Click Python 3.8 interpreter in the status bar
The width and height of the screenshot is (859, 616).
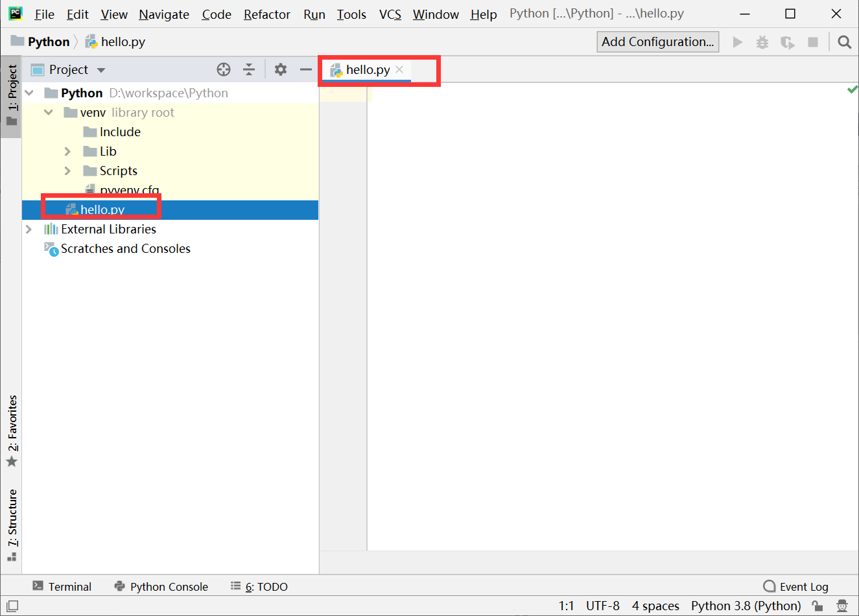pos(746,606)
